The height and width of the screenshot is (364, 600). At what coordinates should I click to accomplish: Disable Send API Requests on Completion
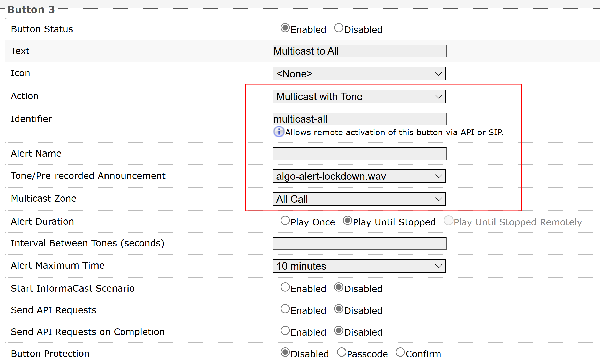339,331
